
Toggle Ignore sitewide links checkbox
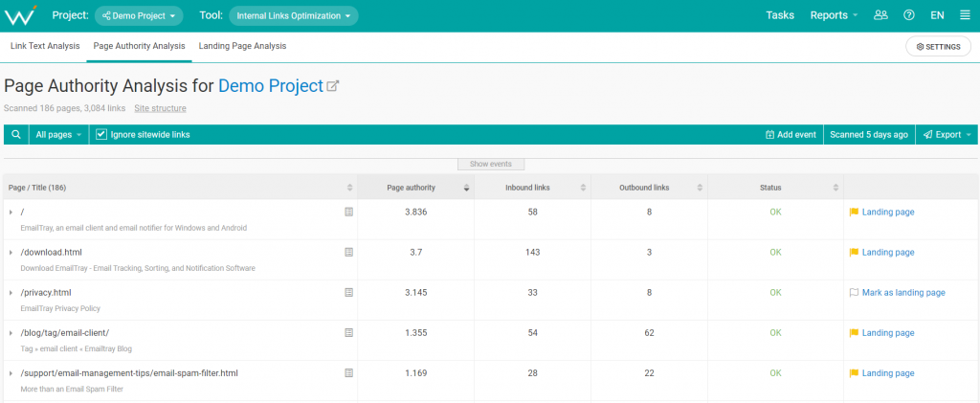[x=101, y=134]
